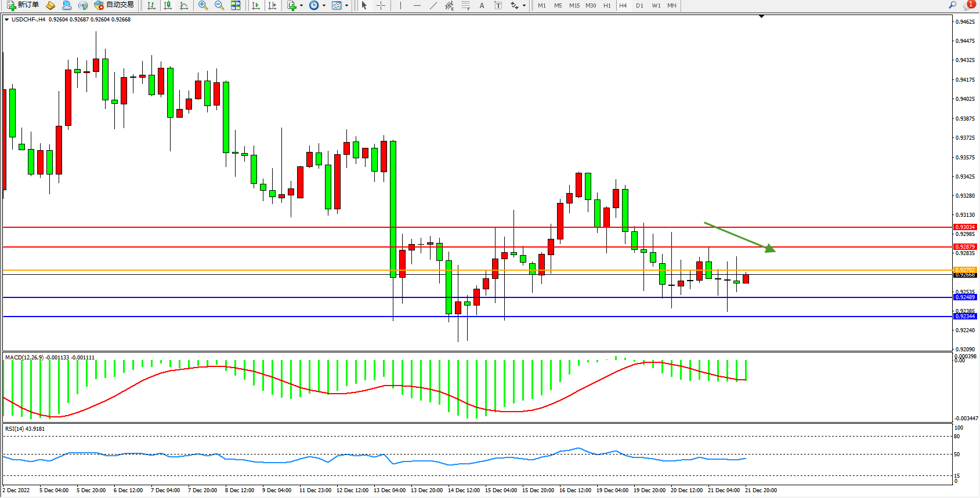Tile chart windows using grid icon
This screenshot has height=498, width=980.
[x=236, y=5]
